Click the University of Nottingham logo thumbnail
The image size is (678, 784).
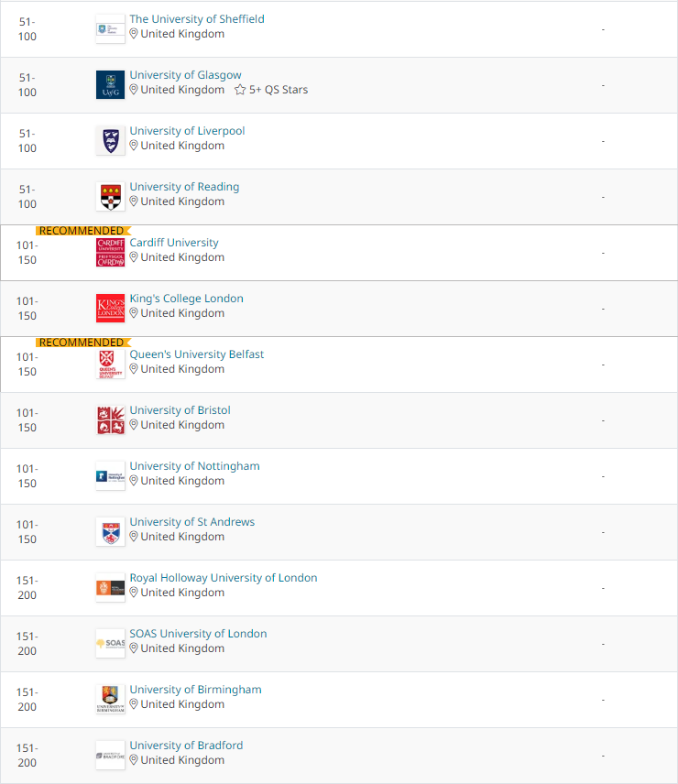[111, 476]
